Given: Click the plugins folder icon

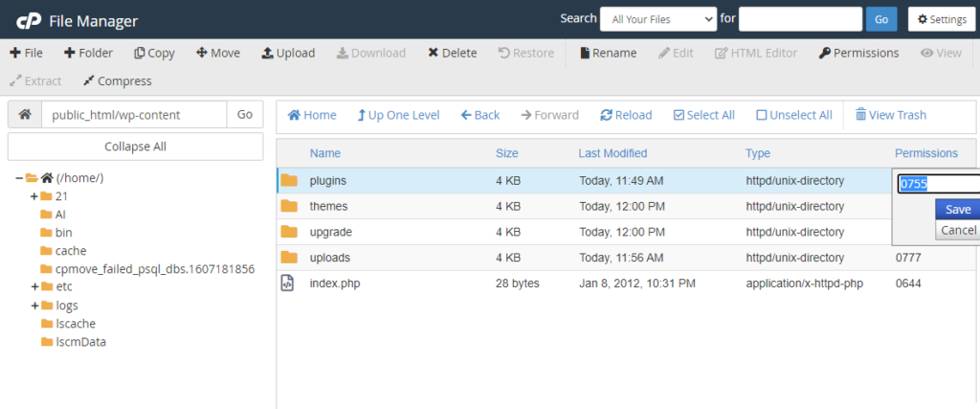Looking at the screenshot, I should [x=289, y=181].
